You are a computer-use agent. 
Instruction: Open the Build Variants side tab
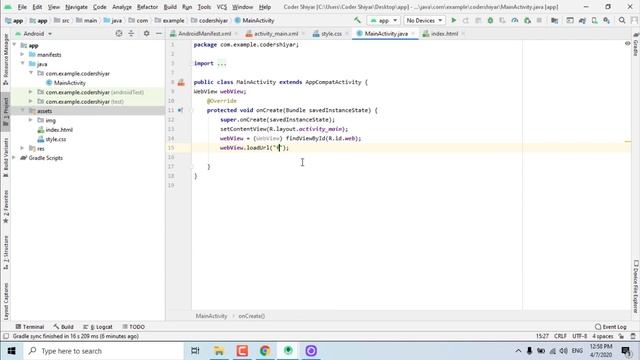[x=6, y=157]
